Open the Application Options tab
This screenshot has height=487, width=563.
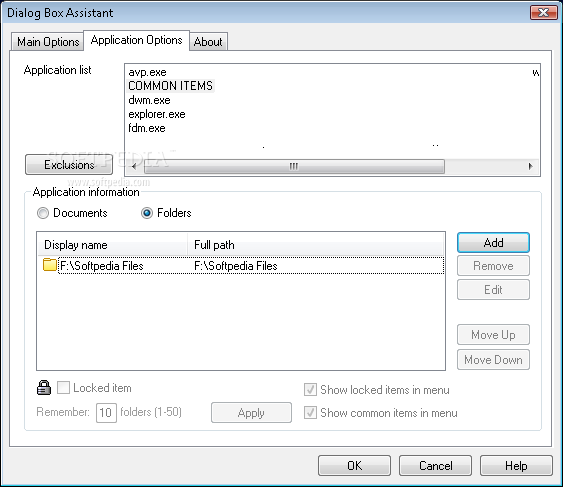click(136, 40)
